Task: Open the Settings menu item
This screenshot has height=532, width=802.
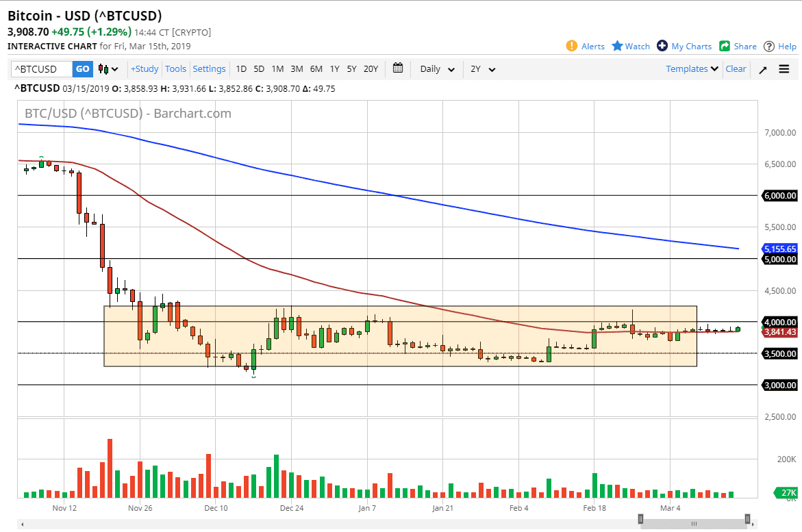Action: coord(209,68)
